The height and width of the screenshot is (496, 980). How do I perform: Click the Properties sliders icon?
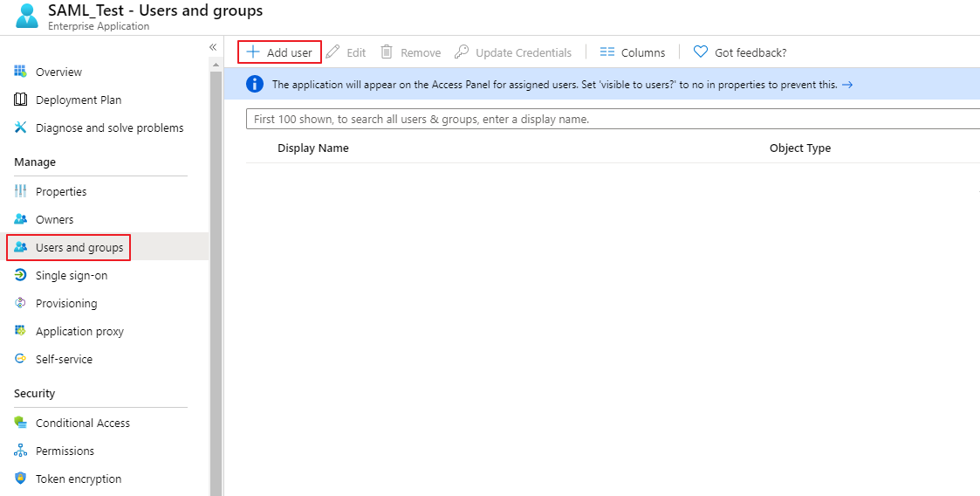tap(20, 191)
